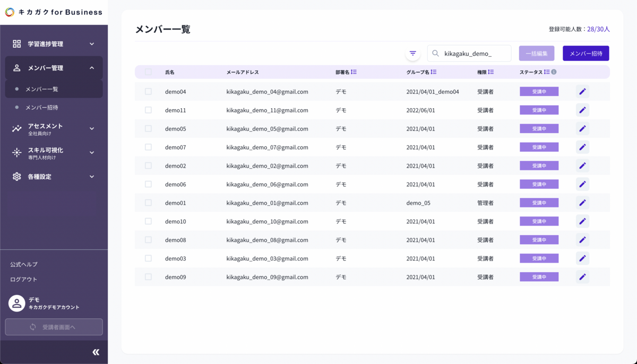Click group name demo_05

[x=418, y=203]
